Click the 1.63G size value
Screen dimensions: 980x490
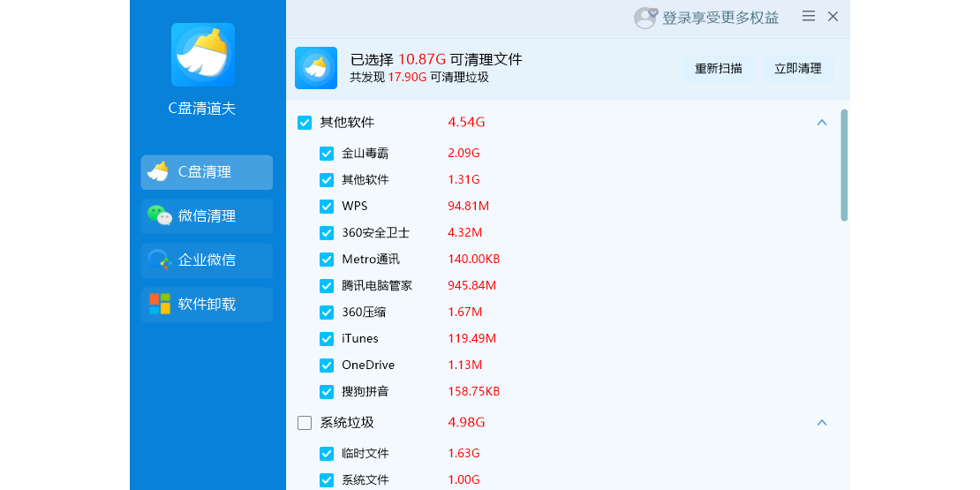(x=464, y=454)
